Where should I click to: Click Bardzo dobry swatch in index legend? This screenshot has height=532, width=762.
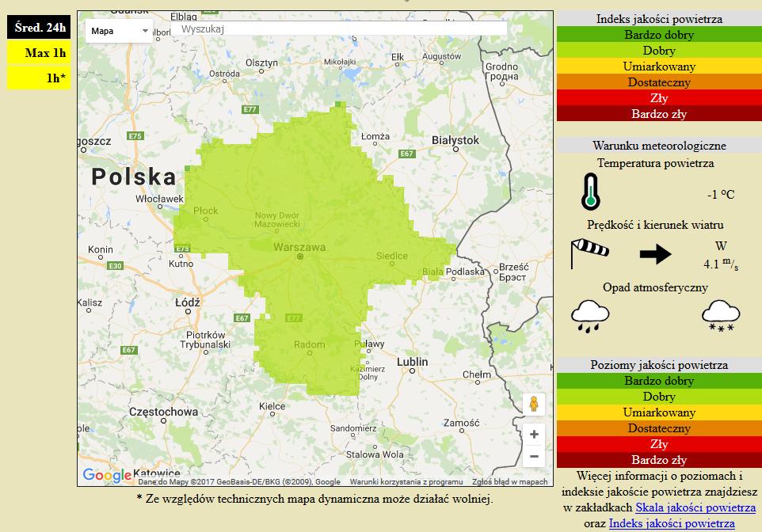click(x=659, y=35)
